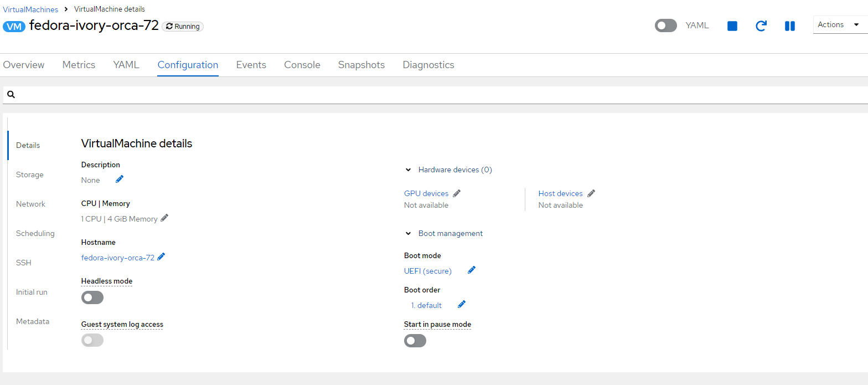Viewport: 868px width, 385px height.
Task: Click the UEFI (secure) link
Action: (x=428, y=271)
